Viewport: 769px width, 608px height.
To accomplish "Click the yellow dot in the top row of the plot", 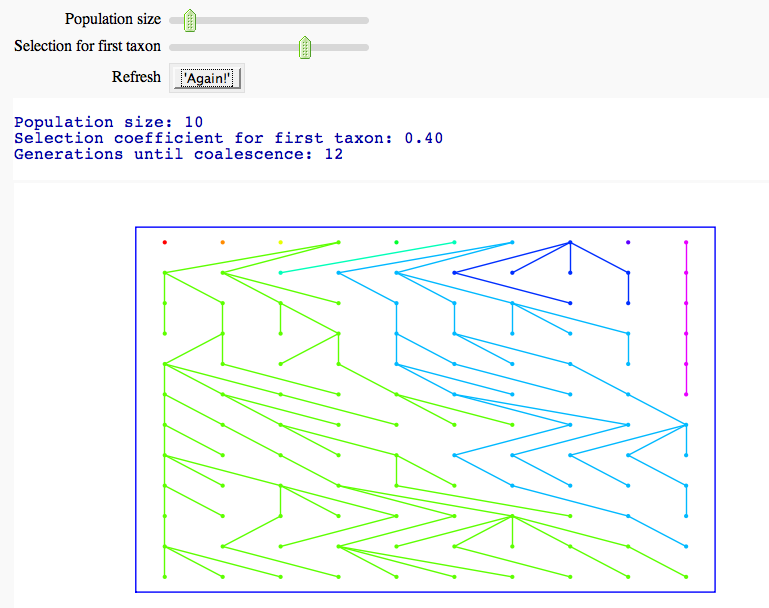I will click(x=280, y=242).
